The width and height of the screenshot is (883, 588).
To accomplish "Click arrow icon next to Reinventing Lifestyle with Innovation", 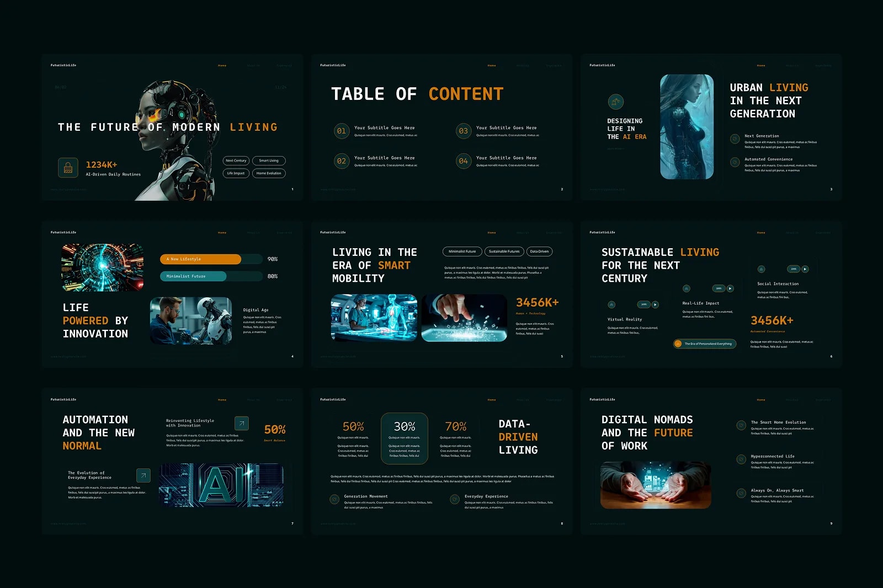I will click(242, 423).
